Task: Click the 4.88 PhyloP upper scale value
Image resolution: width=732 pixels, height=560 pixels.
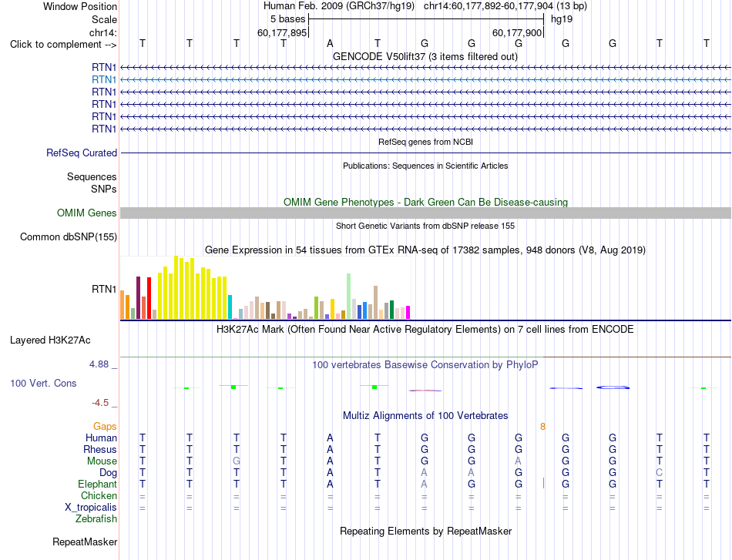Action: coord(99,364)
